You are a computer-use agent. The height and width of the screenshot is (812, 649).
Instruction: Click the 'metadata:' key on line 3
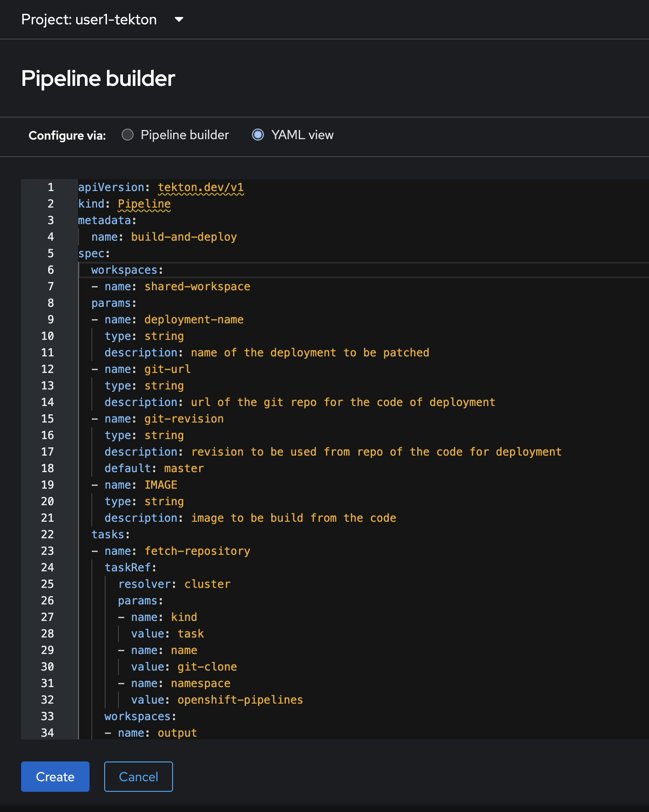pos(107,220)
